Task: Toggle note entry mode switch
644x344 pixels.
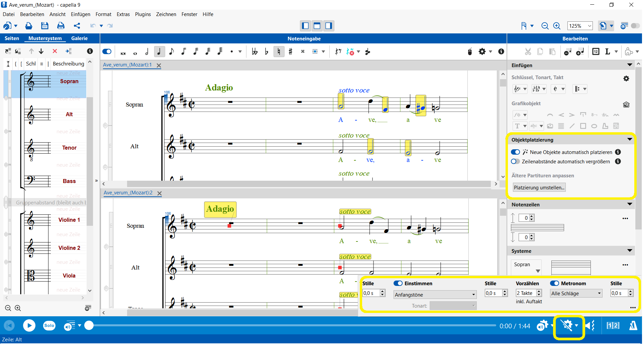Action: coord(107,51)
